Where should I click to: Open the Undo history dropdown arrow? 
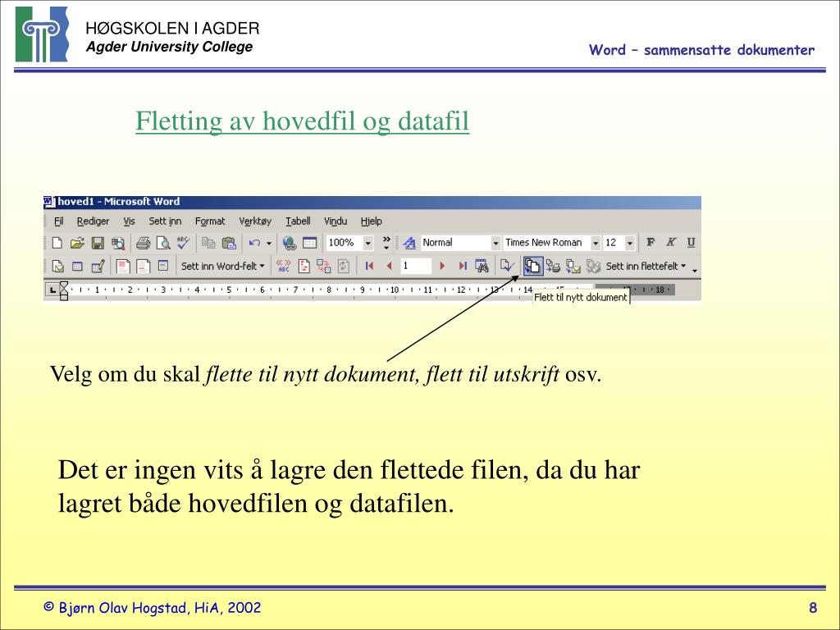[x=269, y=243]
